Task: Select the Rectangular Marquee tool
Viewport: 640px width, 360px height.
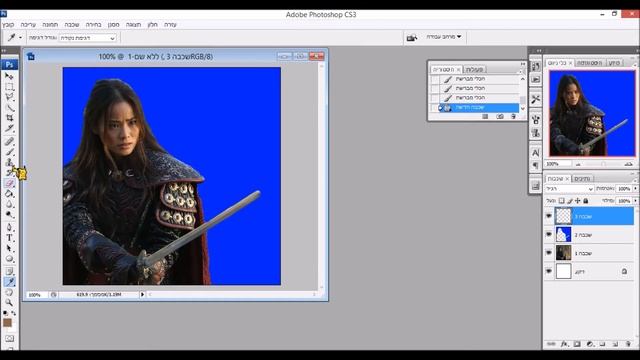Action: point(9,87)
